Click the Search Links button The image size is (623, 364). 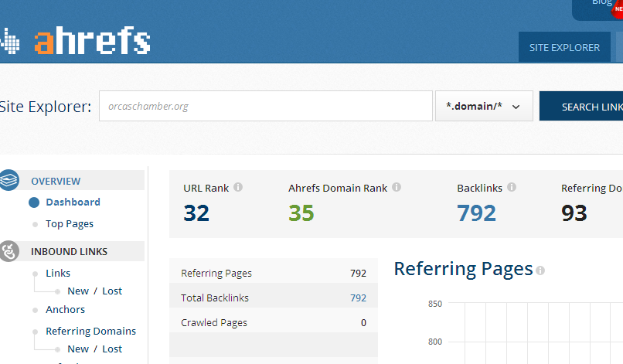[581, 106]
